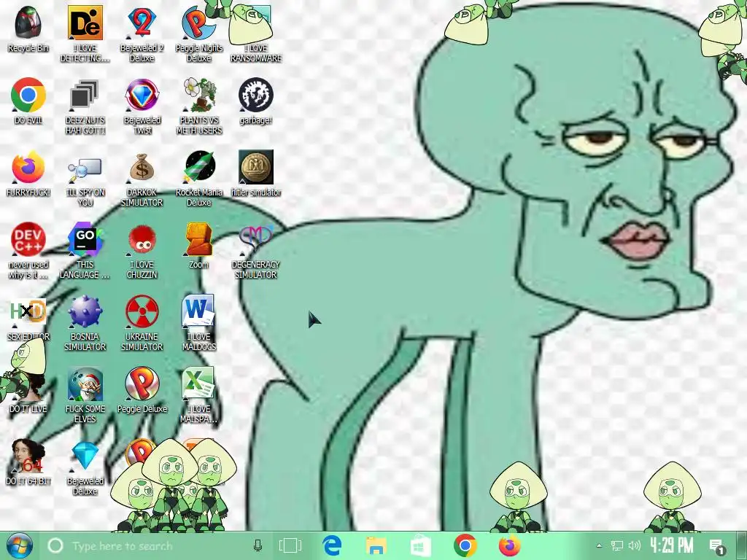The height and width of the screenshot is (560, 747).
Task: Select the bronze coin simulator icon
Action: point(256,168)
